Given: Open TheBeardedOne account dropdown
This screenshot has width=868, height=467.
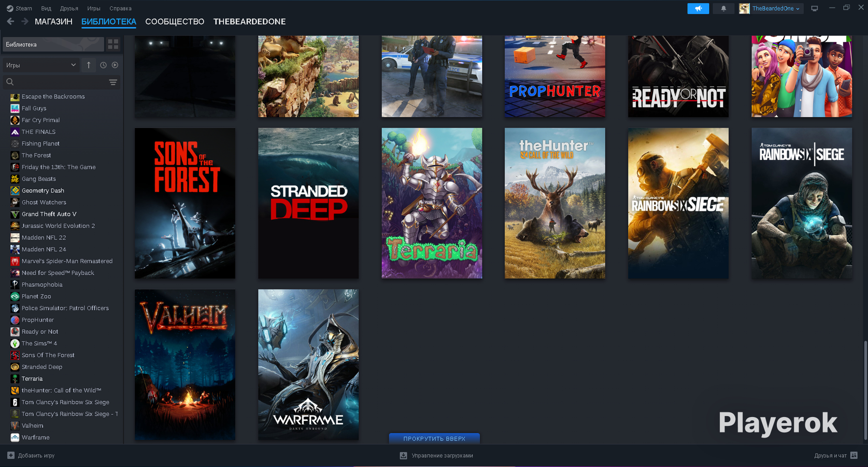Looking at the screenshot, I should [776, 8].
